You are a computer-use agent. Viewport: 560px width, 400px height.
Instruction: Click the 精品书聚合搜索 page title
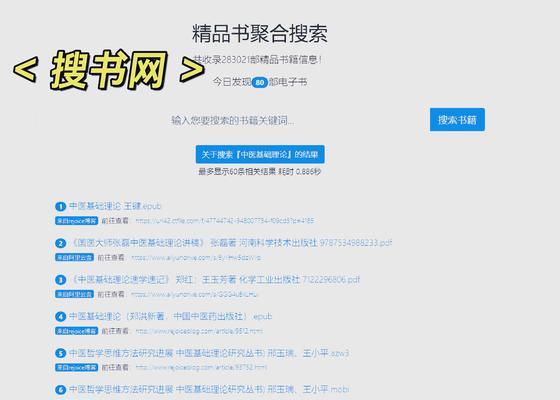pyautogui.click(x=260, y=34)
